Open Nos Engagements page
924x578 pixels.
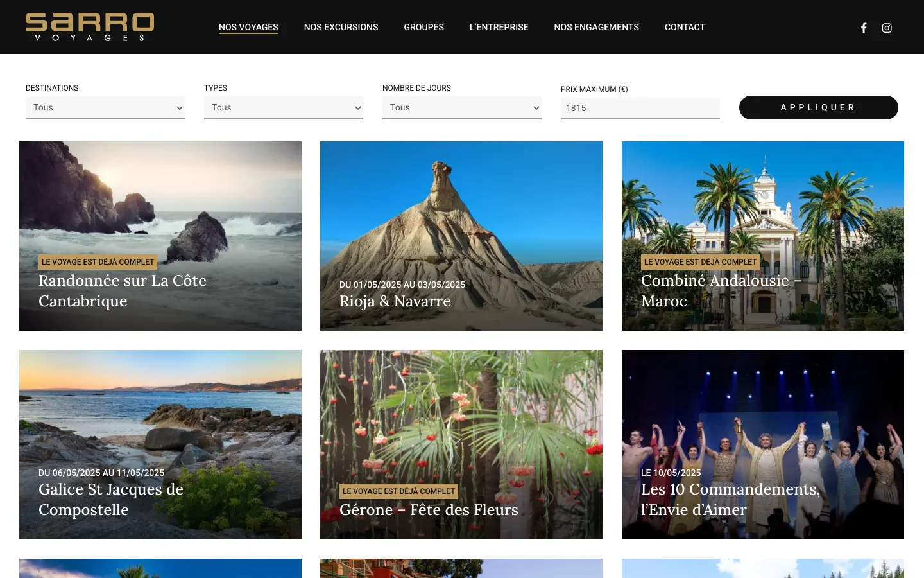coord(596,27)
